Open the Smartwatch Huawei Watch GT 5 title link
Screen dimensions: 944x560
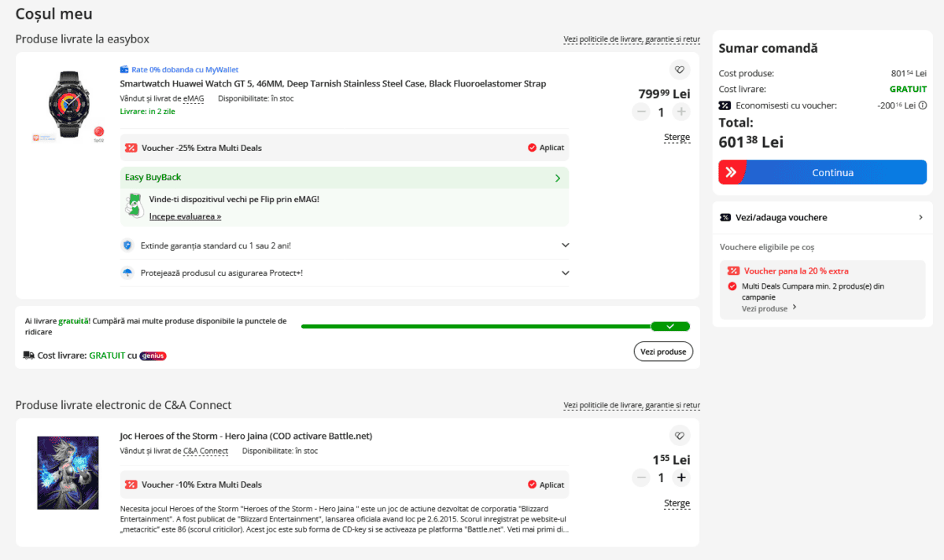pos(333,83)
